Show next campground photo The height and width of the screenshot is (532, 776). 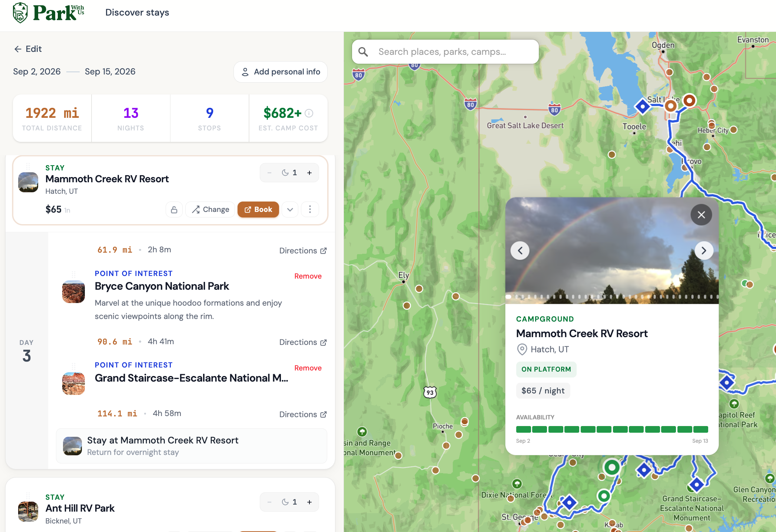tap(704, 251)
